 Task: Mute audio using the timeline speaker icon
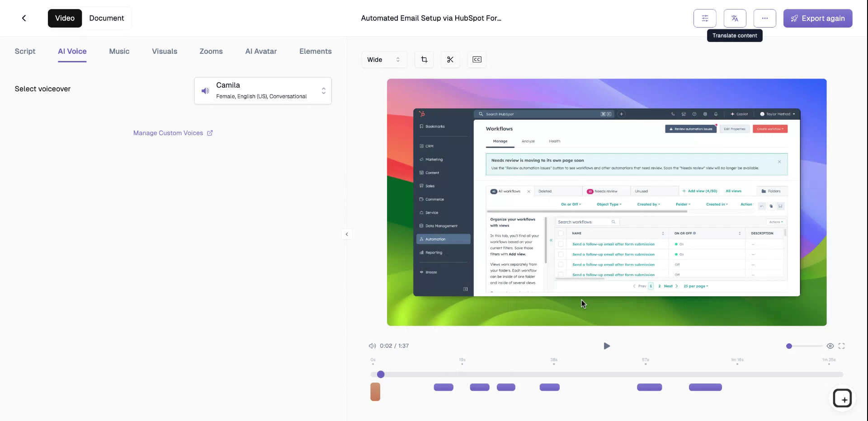coord(372,346)
